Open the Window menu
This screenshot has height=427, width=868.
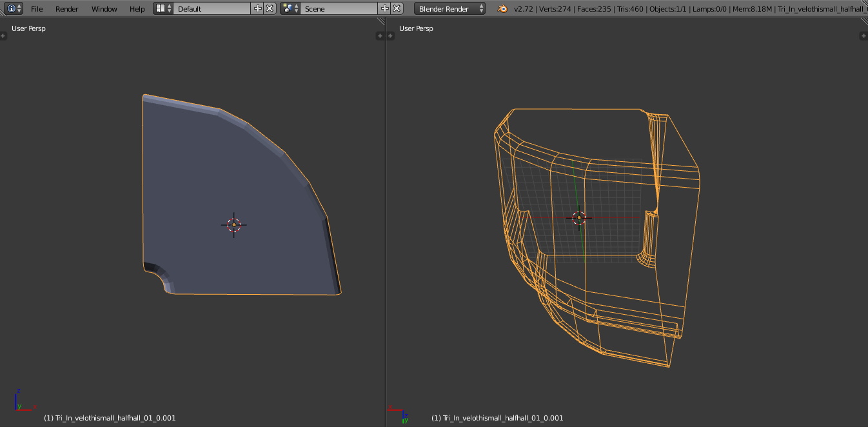pyautogui.click(x=104, y=9)
